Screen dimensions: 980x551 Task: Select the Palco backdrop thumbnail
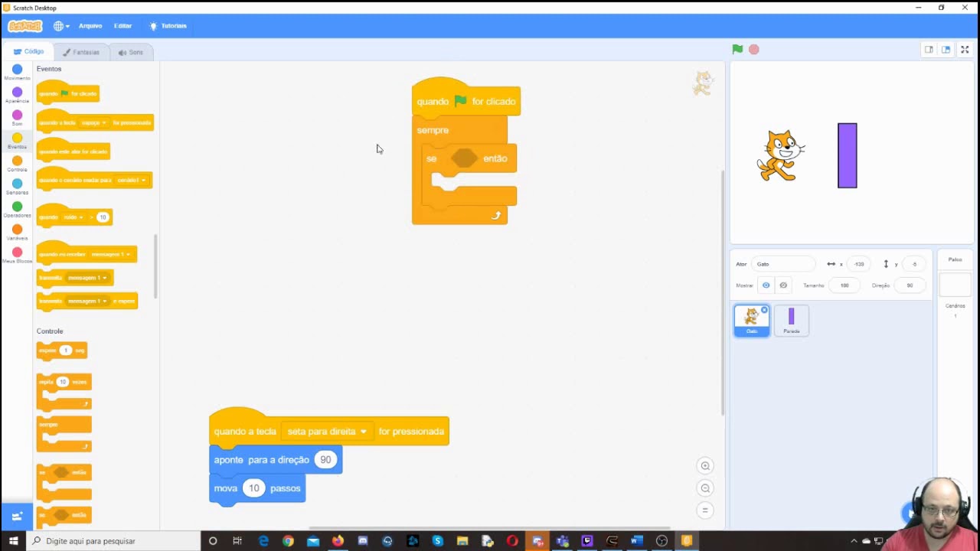955,285
